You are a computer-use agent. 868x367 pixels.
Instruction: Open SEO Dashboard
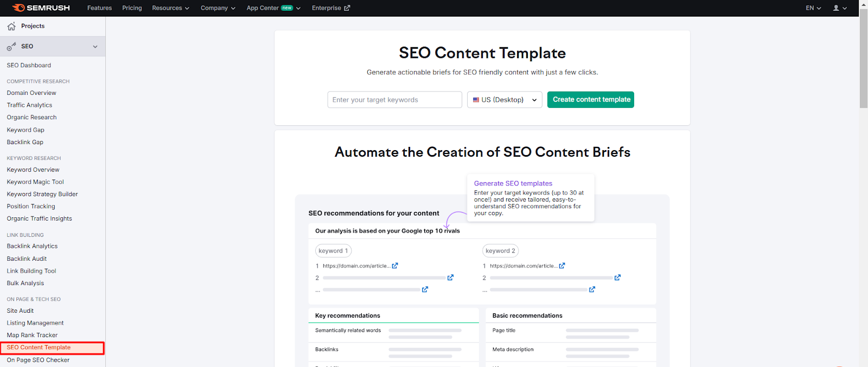(x=29, y=65)
